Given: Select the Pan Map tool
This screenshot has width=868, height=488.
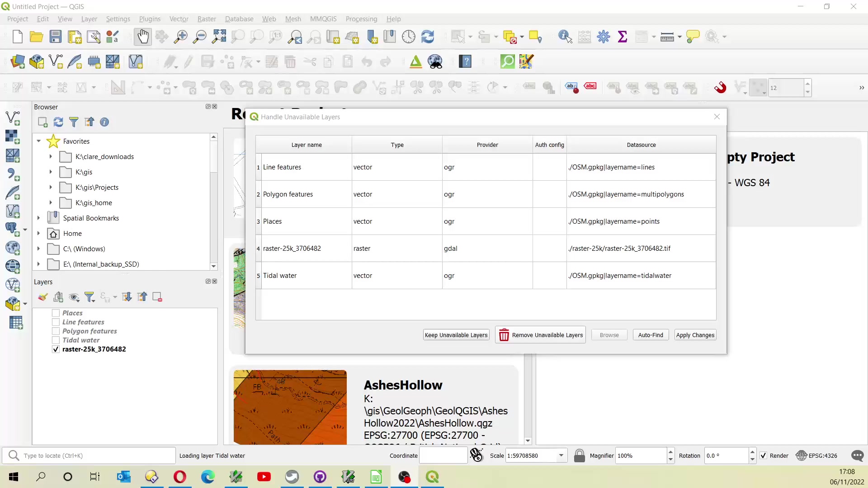Looking at the screenshot, I should [142, 37].
